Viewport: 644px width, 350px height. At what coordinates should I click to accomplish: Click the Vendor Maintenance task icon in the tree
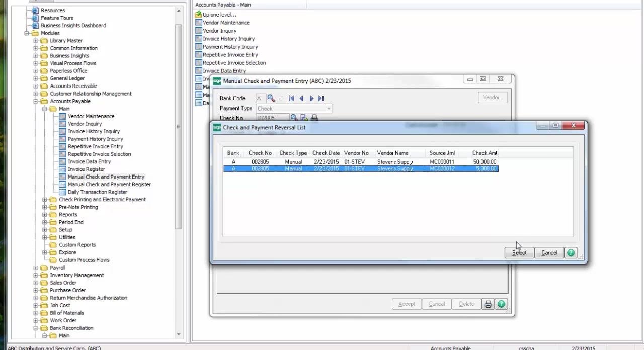[62, 116]
